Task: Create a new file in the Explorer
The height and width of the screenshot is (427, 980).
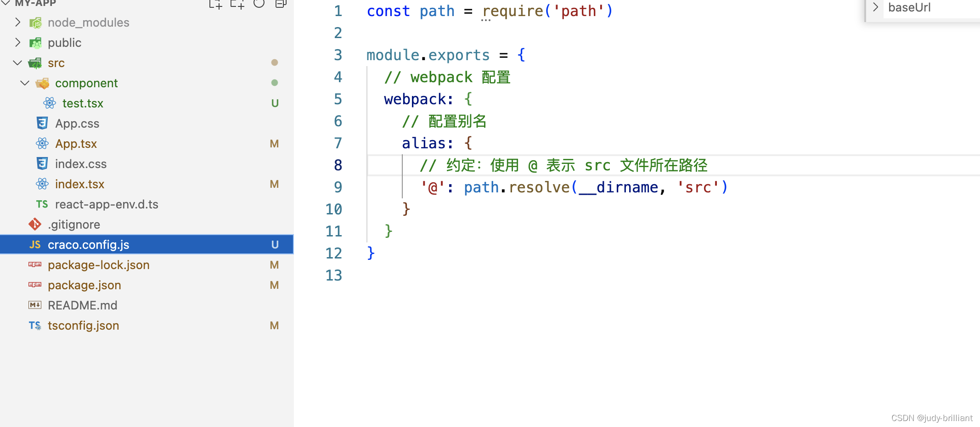Action: [215, 4]
